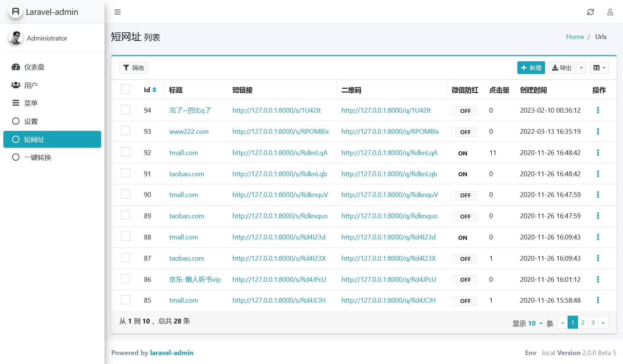Click the refresh icon in top bar
This screenshot has width=623, height=364.
590,12
